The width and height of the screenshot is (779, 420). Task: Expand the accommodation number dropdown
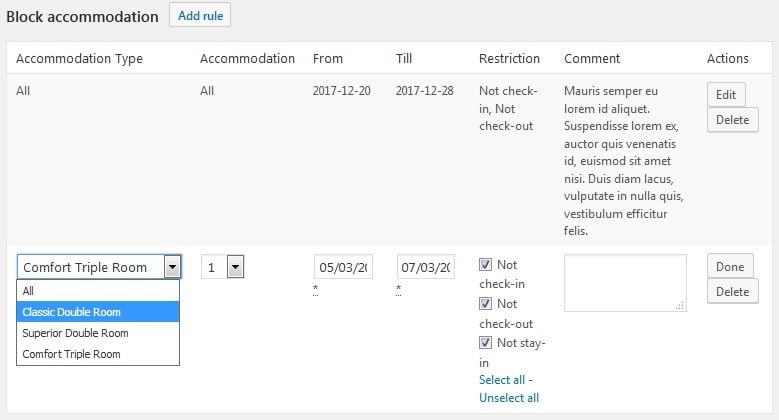235,267
